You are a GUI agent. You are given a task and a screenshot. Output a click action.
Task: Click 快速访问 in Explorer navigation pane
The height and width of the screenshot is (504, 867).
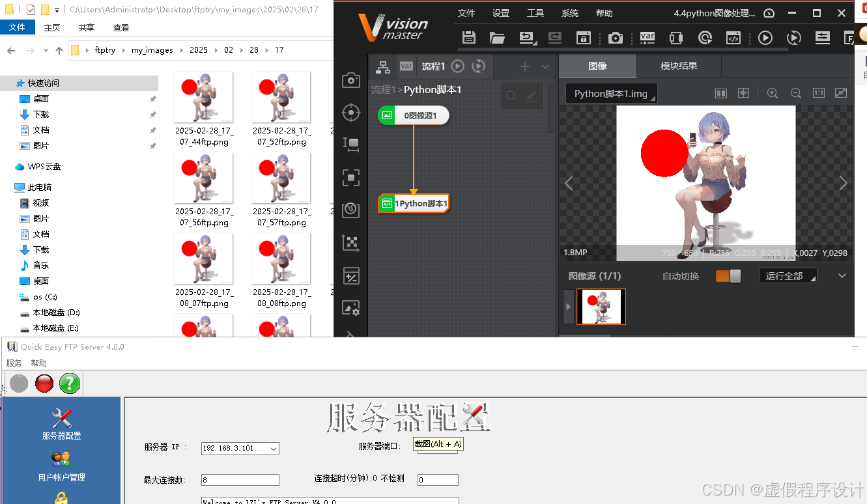click(44, 83)
